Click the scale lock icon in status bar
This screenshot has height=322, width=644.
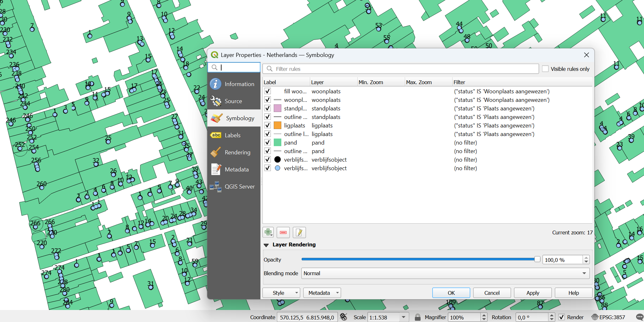417,317
